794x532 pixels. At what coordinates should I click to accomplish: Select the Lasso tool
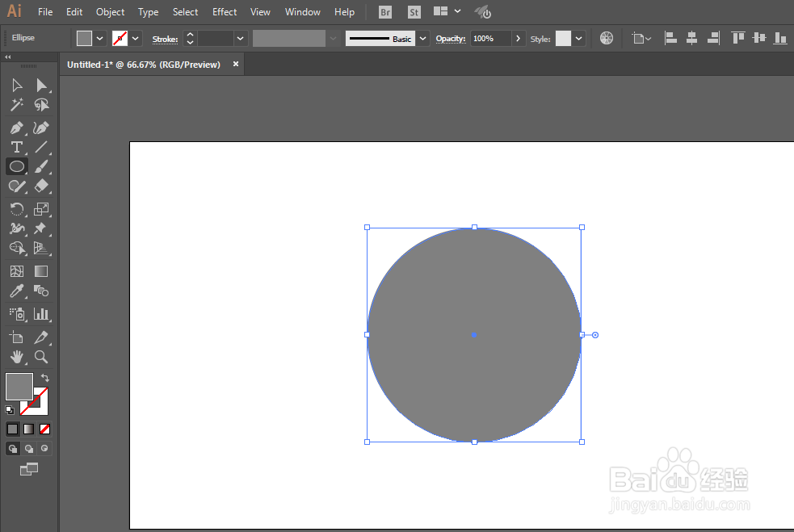pos(41,105)
